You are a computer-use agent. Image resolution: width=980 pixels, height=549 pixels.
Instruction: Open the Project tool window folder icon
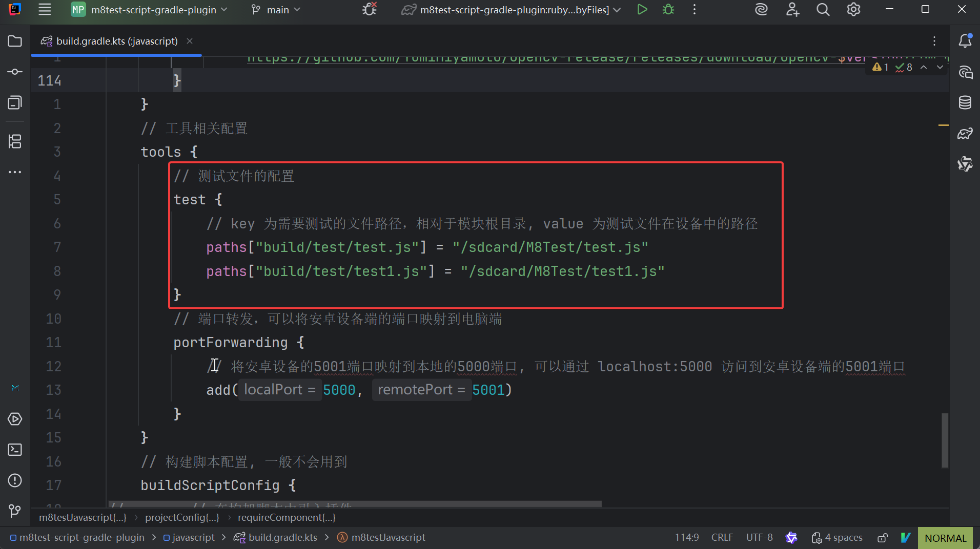click(x=15, y=41)
